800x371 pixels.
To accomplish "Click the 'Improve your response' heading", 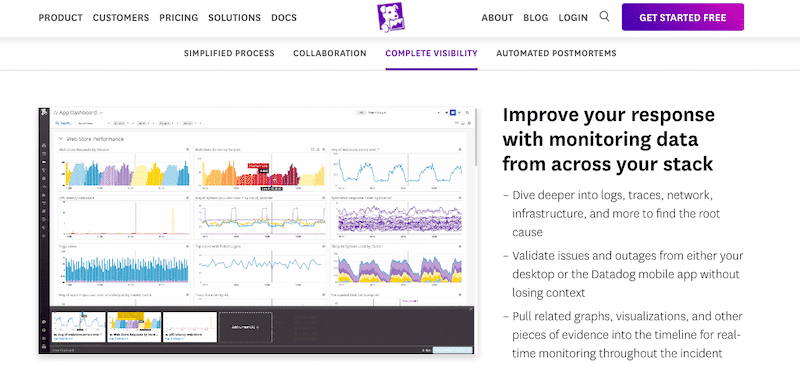I will [x=609, y=139].
